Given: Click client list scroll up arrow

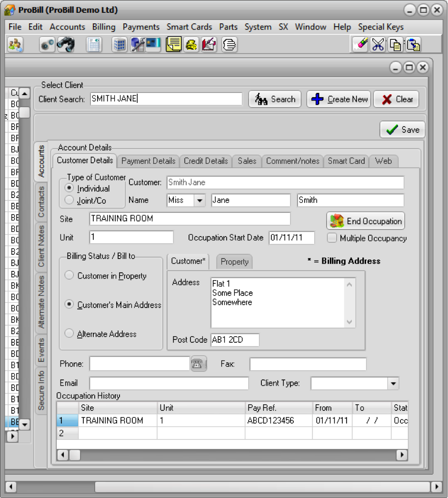Looking at the screenshot, I should tap(24, 93).
